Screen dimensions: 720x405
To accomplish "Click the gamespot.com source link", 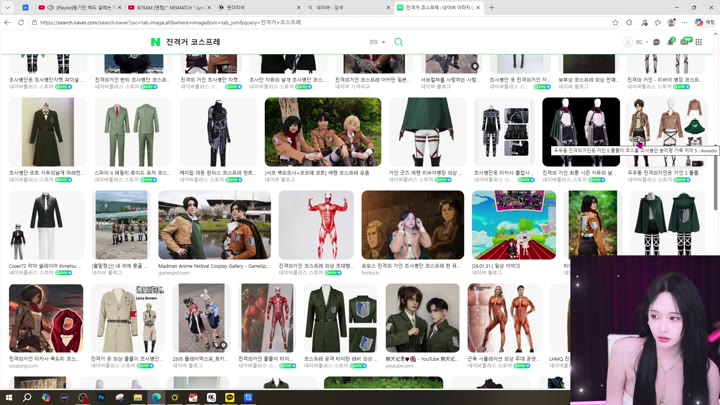I will pos(174,273).
